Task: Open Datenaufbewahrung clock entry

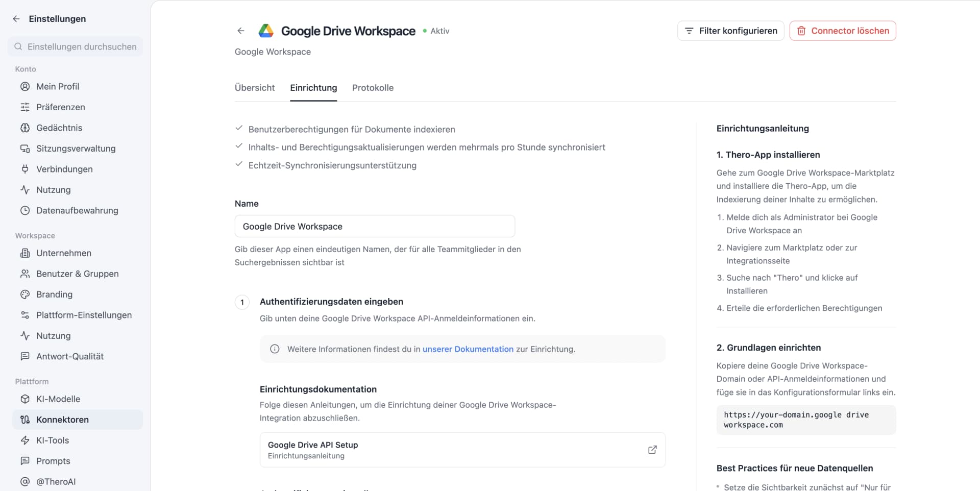Action: coord(78,210)
